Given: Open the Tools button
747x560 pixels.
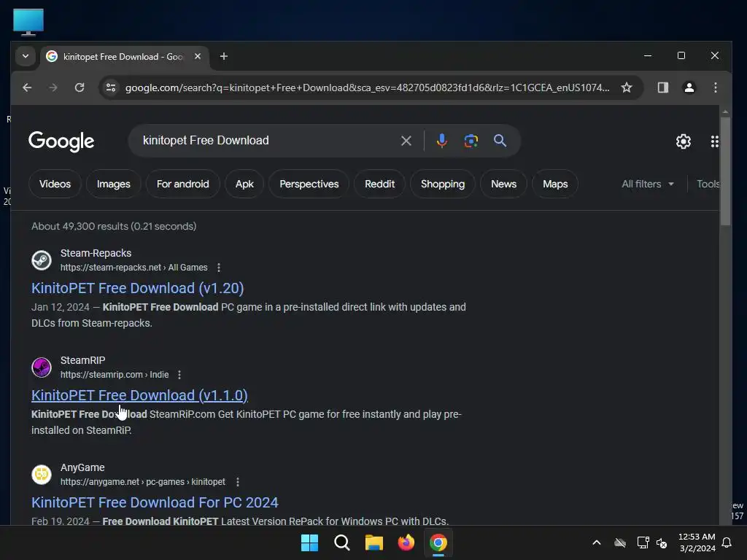Looking at the screenshot, I should [x=708, y=184].
